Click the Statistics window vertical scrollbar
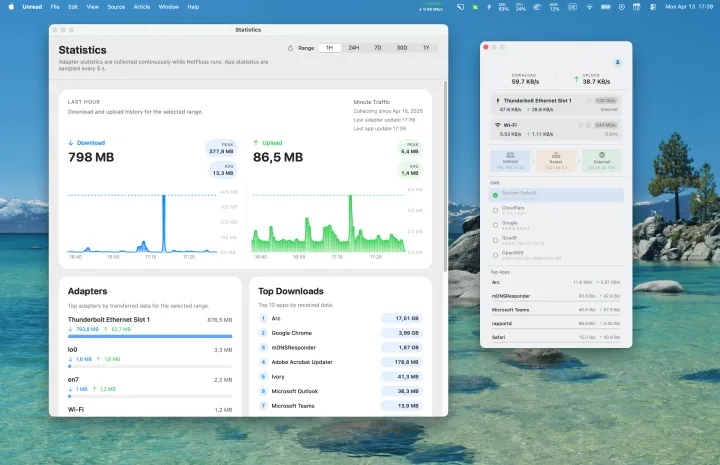 445,176
